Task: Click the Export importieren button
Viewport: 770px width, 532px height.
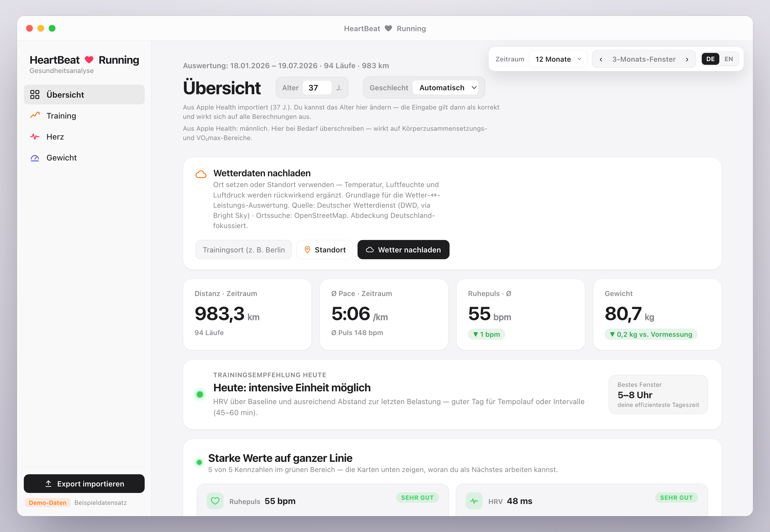Action: tap(84, 484)
